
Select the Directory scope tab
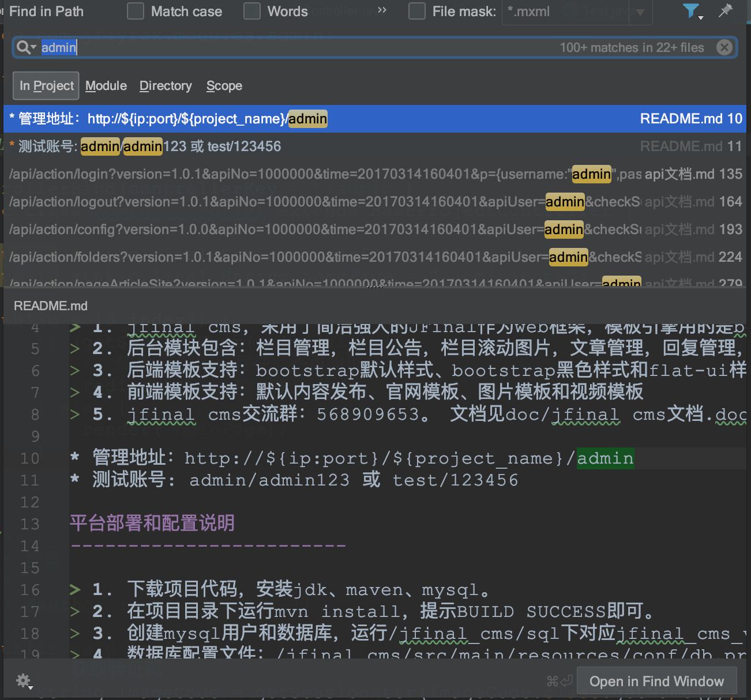pos(166,86)
